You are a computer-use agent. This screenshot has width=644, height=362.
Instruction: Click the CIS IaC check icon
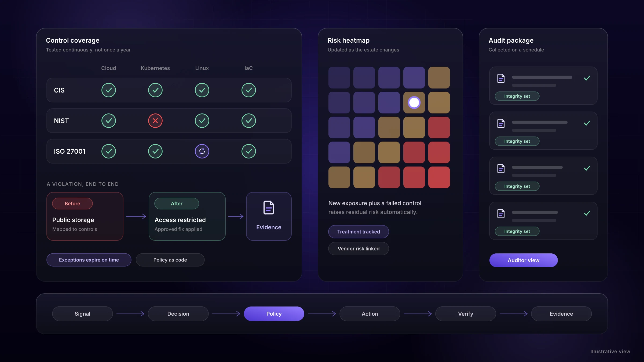pos(249,90)
